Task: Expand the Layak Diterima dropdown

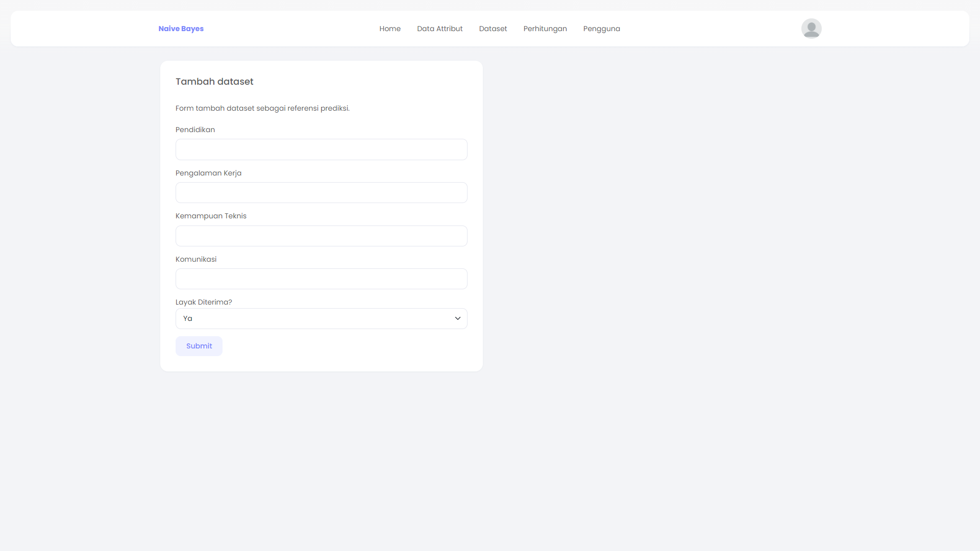Action: tap(322, 318)
